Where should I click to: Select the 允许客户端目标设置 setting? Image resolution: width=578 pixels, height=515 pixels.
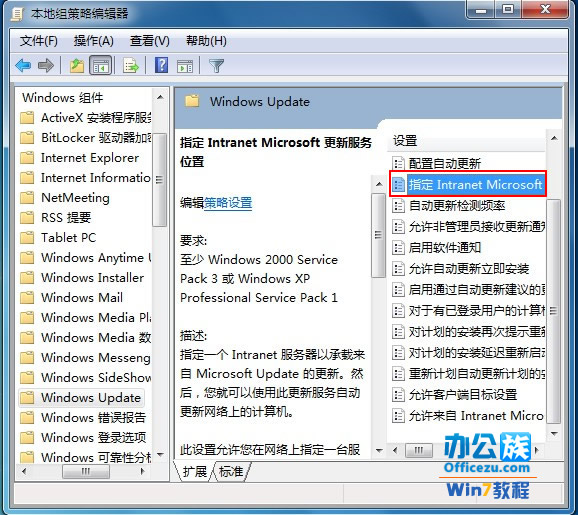point(455,395)
